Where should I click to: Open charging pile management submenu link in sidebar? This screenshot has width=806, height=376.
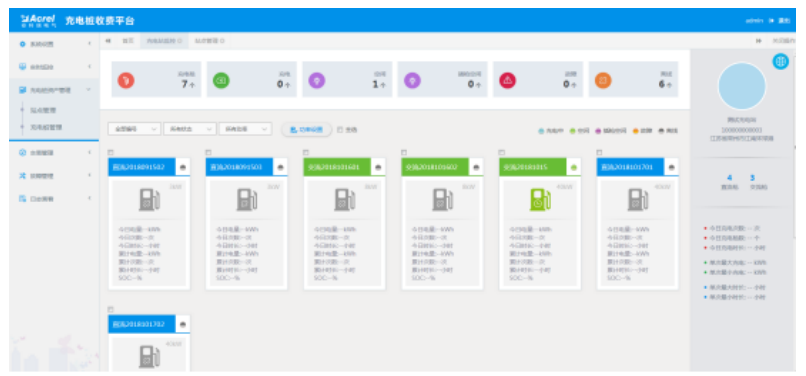coord(46,127)
